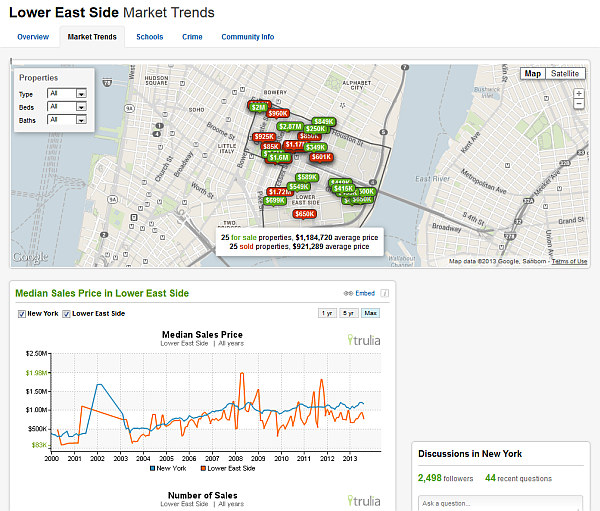Focus the Ask a question input field

(x=501, y=503)
